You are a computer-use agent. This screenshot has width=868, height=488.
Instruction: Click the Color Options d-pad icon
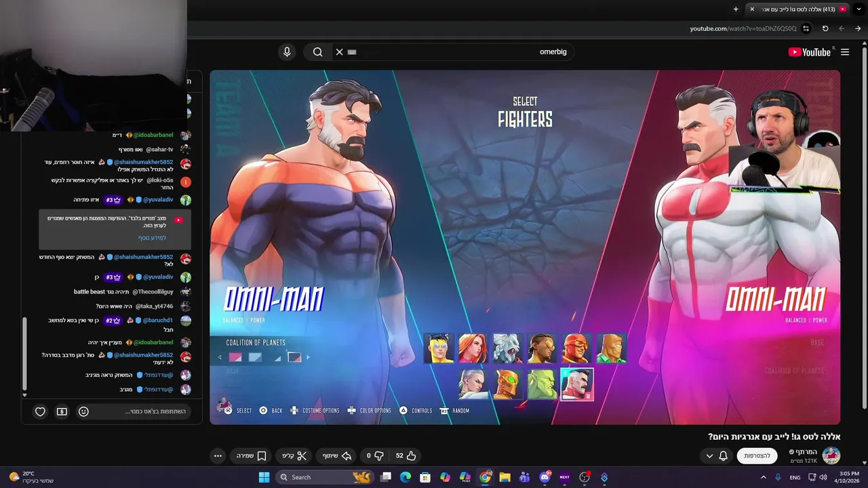(x=351, y=411)
